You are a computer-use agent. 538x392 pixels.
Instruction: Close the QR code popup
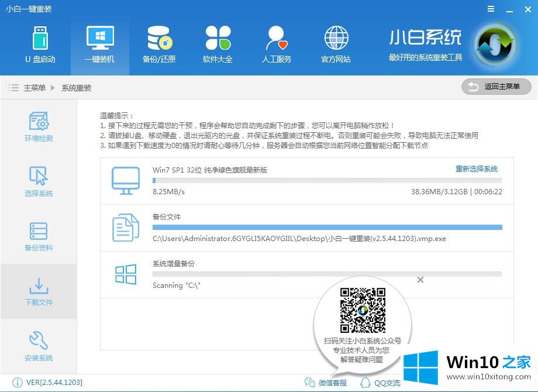(420, 280)
